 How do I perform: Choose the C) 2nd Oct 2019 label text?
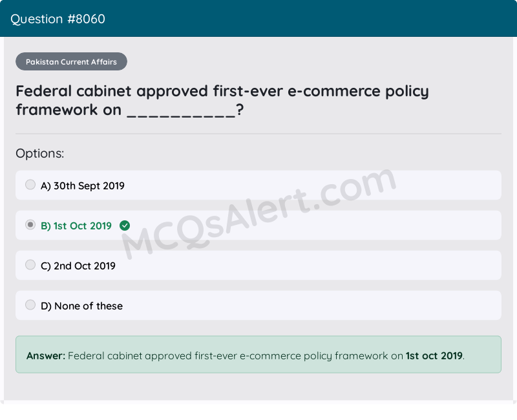pyautogui.click(x=78, y=266)
